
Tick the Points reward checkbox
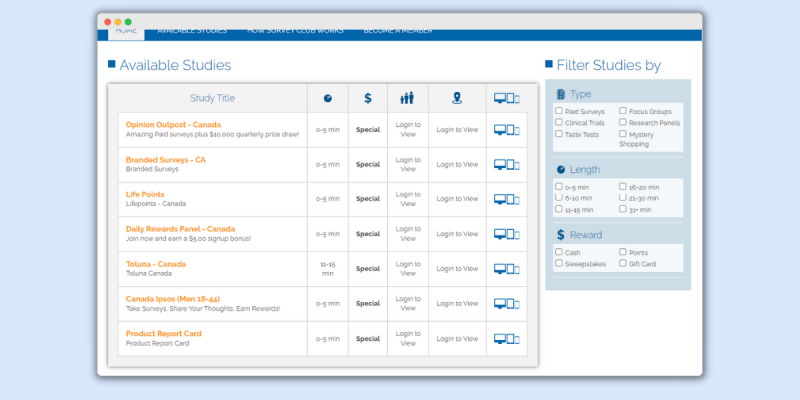(623, 252)
